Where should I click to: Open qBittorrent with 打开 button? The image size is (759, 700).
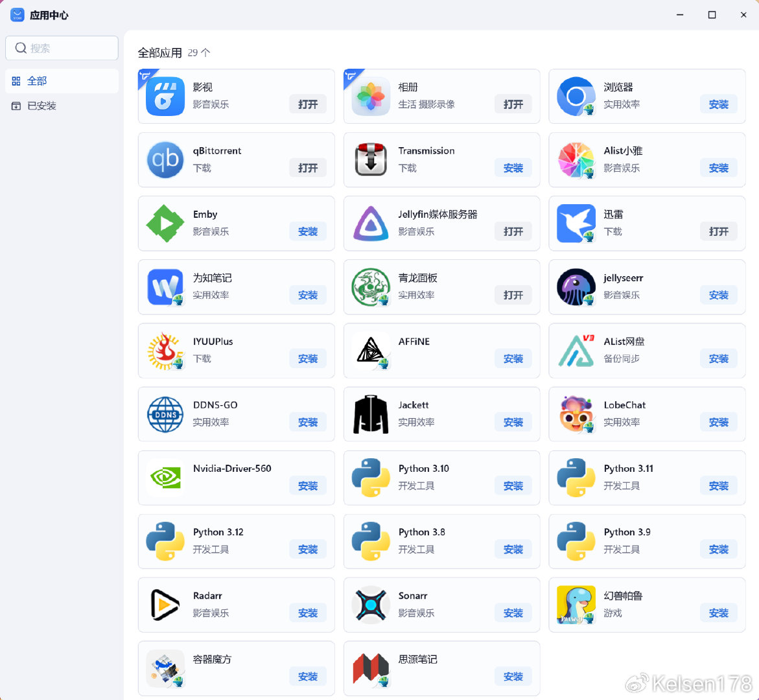(308, 168)
